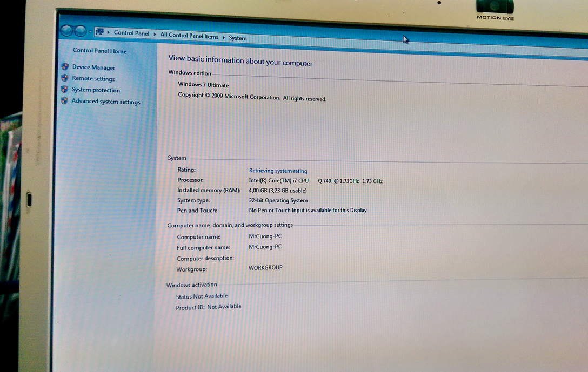Go forward with the round Forward arrow button
The height and width of the screenshot is (372, 588).
pos(80,31)
